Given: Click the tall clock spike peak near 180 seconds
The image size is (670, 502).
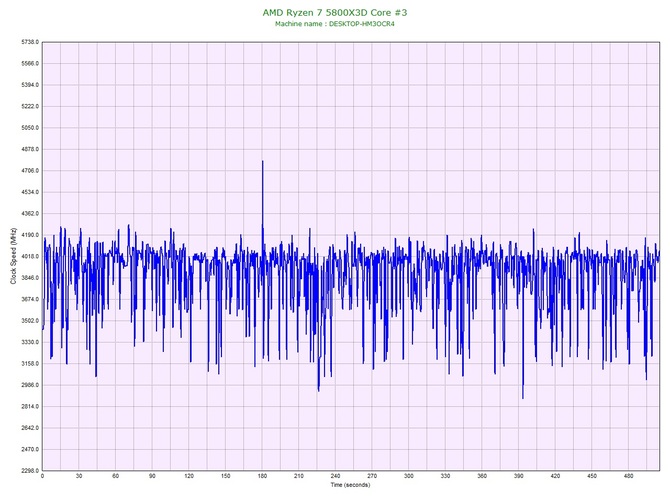Looking at the screenshot, I should (x=262, y=161).
